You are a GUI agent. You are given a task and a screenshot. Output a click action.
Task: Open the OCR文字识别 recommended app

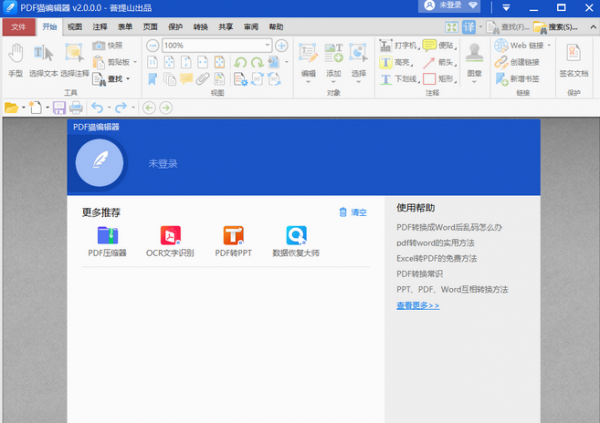pyautogui.click(x=170, y=242)
